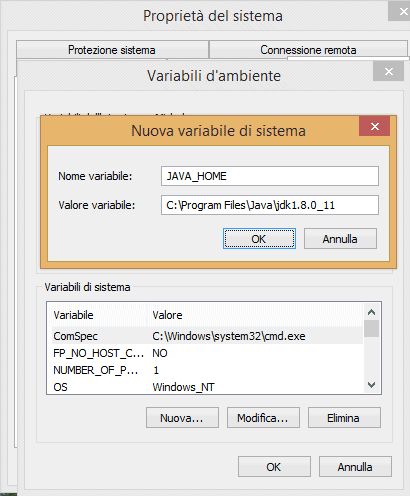Edit selected system variable with Modifica...
This screenshot has width=410, height=496.
pos(263,418)
